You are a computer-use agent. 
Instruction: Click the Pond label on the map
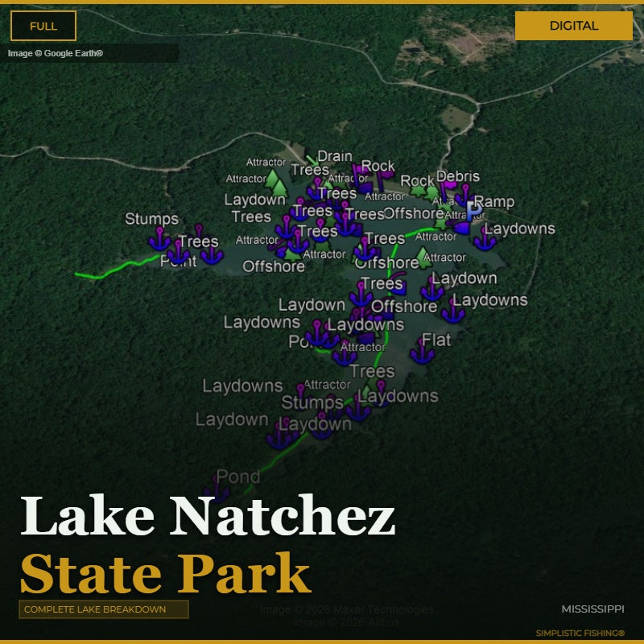[237, 477]
